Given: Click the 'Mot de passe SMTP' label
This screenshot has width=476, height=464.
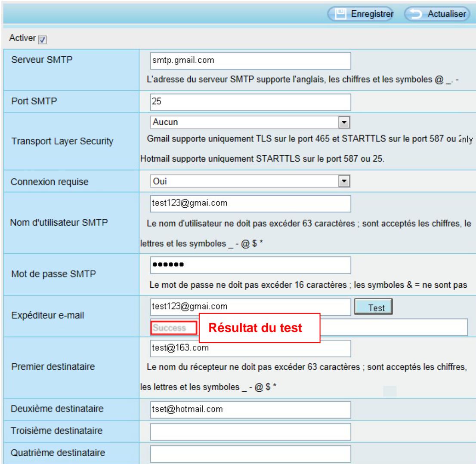Looking at the screenshot, I should click(53, 274).
